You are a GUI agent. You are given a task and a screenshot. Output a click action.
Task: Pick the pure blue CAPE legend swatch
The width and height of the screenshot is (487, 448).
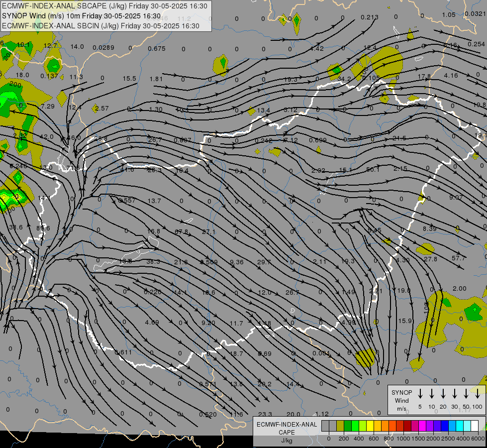[x=444, y=426]
